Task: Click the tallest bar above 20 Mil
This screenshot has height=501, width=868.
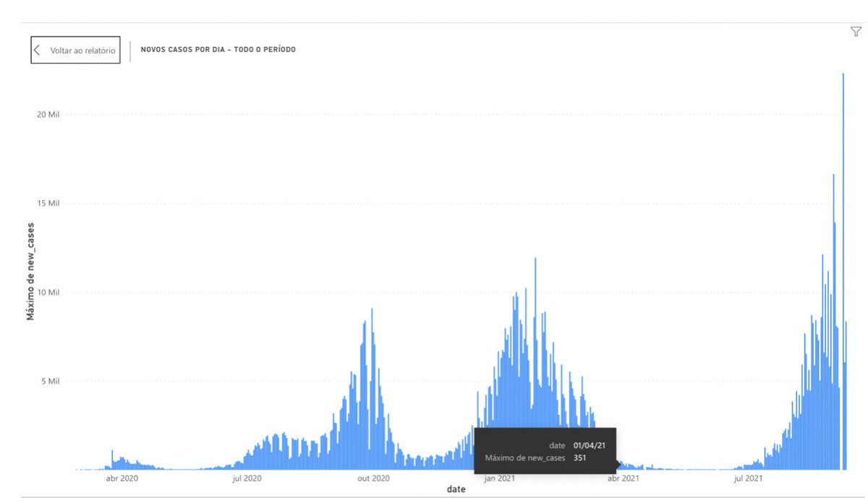Action: coord(843,271)
